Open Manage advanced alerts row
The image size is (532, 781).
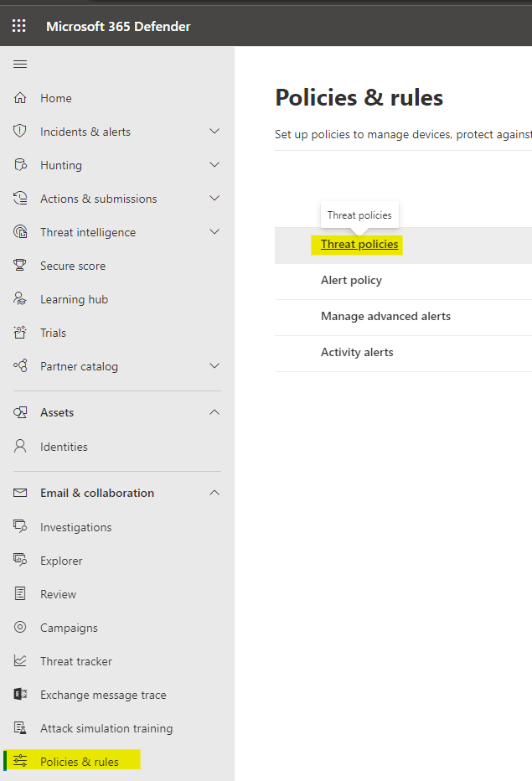point(403,316)
